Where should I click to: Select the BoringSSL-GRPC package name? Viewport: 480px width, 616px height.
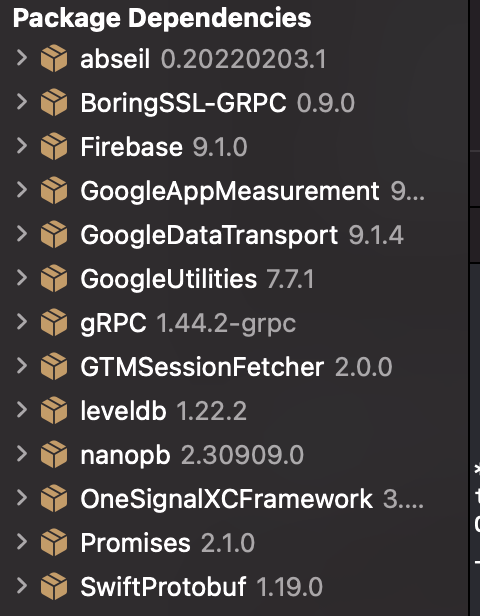tap(183, 103)
